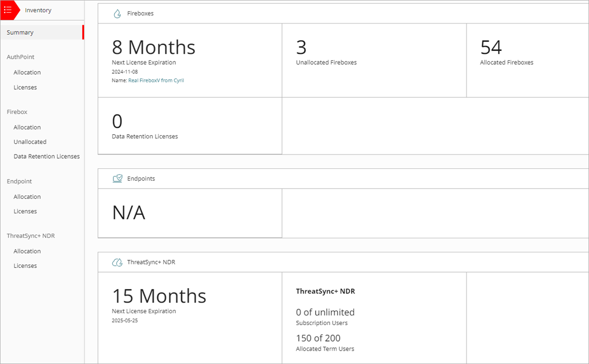Image resolution: width=589 pixels, height=364 pixels.
Task: Select Endpoint Allocation in the sidebar
Action: (x=27, y=196)
